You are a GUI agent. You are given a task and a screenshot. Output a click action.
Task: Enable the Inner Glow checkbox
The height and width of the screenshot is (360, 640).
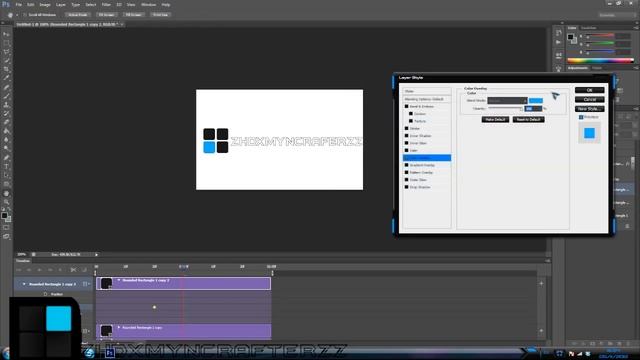pos(406,143)
